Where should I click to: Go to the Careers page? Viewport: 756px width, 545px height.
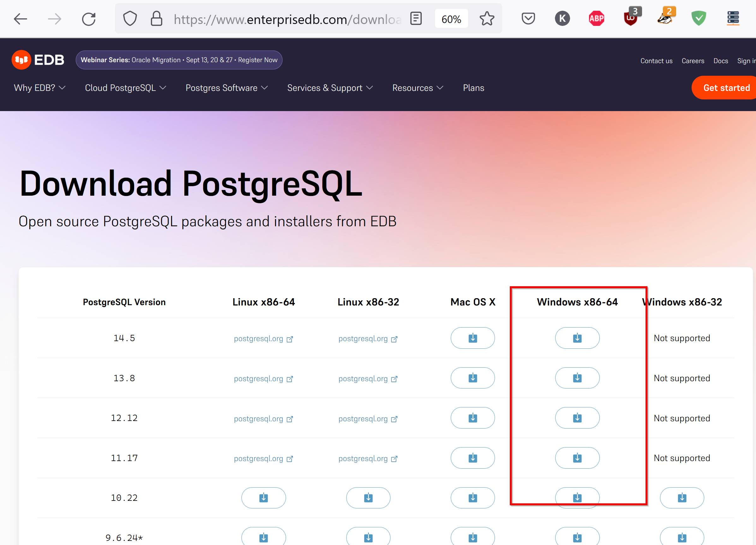click(693, 61)
